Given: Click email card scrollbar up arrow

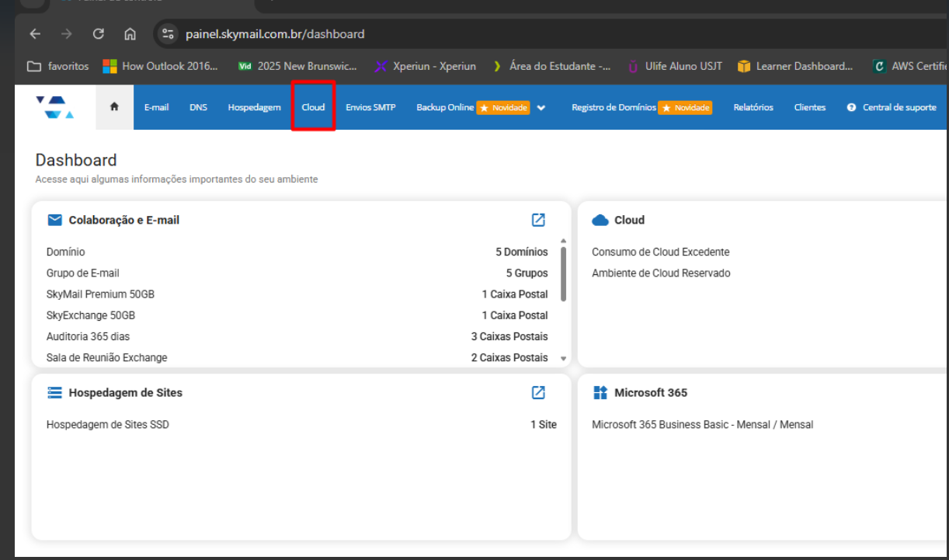Looking at the screenshot, I should [564, 241].
